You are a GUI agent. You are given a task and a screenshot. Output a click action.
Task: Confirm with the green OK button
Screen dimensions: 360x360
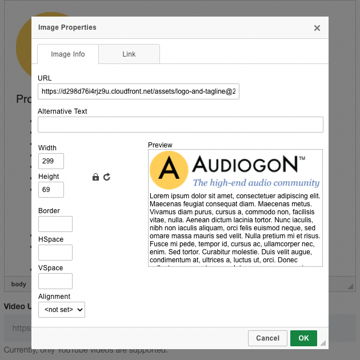pos(304,338)
